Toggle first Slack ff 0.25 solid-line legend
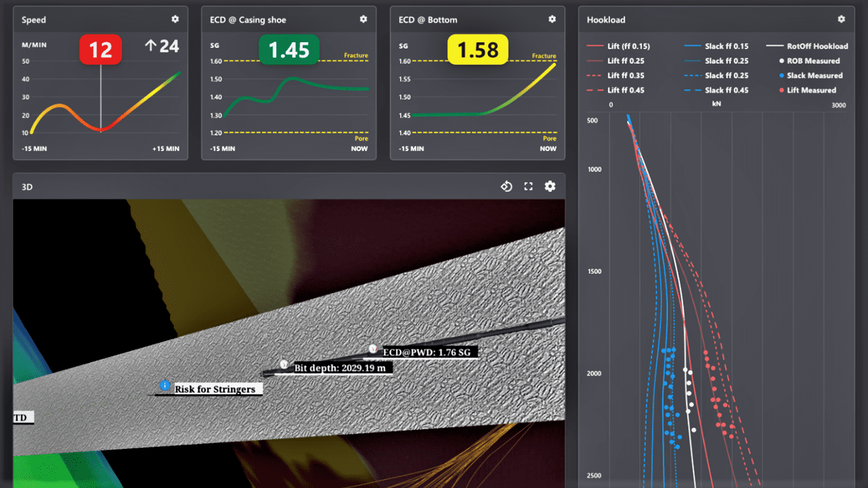 tap(716, 61)
